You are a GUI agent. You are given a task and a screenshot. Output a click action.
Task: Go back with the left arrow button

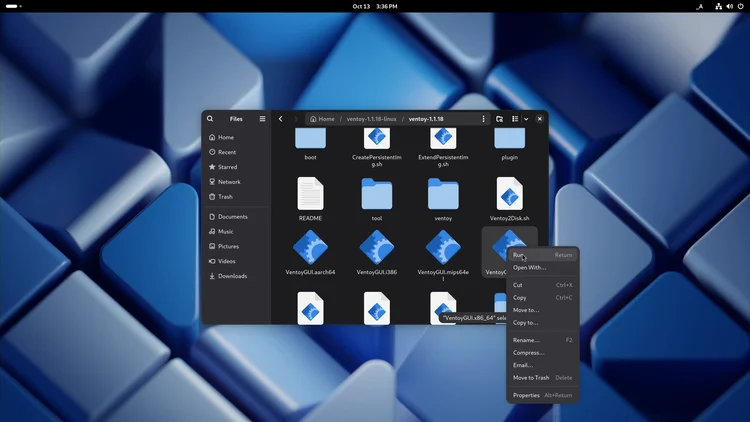click(281, 119)
